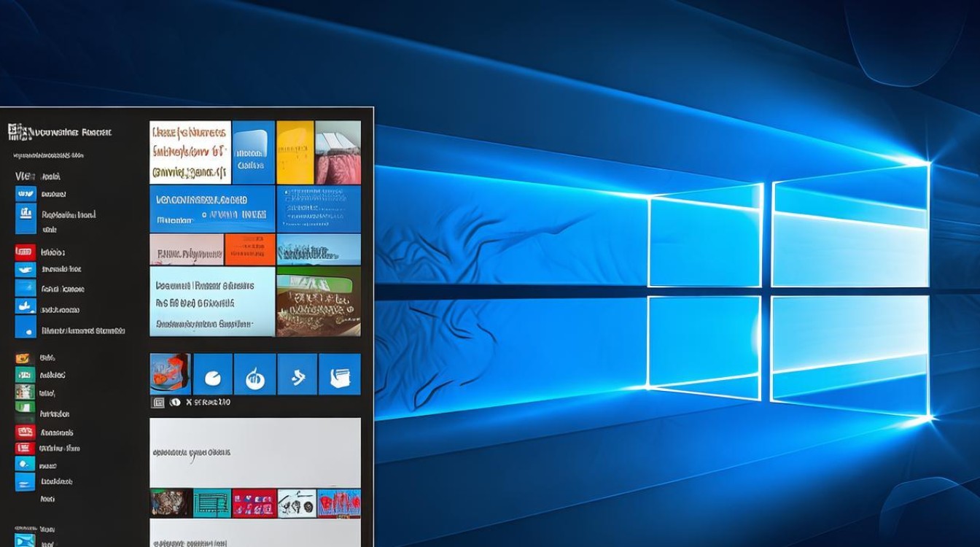Open the sky-blue cloud tile beside orange tile
The image size is (980, 547).
(x=319, y=249)
